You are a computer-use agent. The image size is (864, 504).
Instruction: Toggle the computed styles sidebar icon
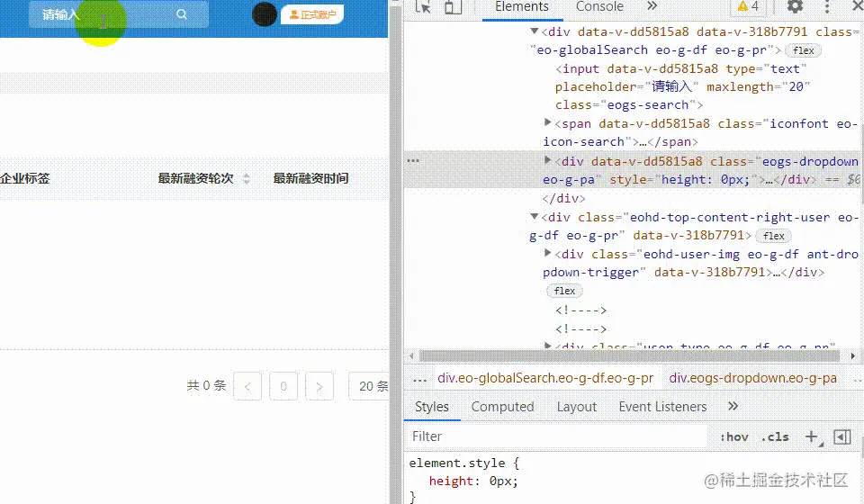click(x=842, y=437)
